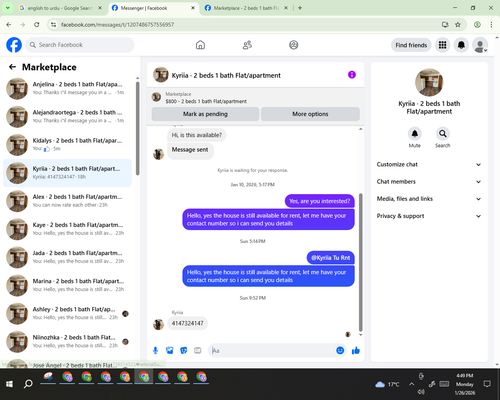Open a new Chrome tab

click(300, 8)
